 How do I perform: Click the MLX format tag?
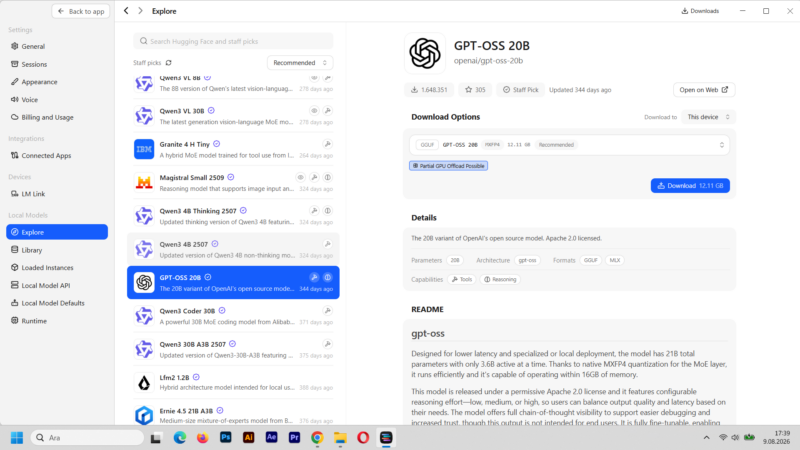615,260
